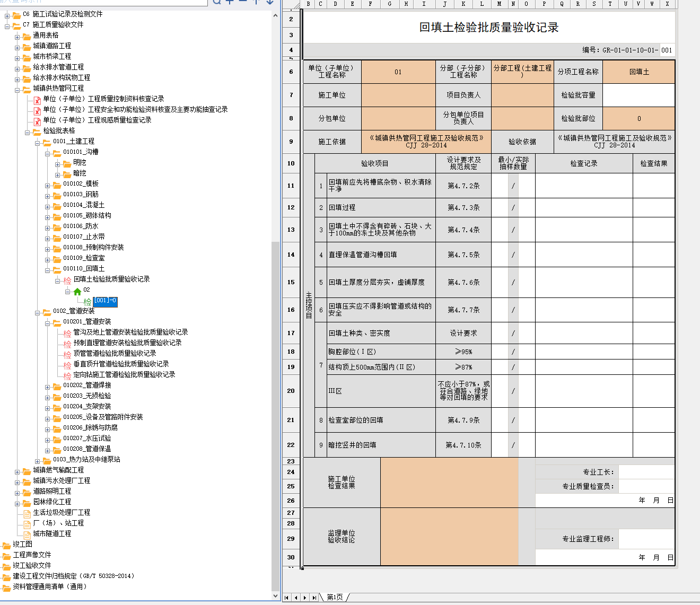Go to previous sheet page arrow

point(296,598)
